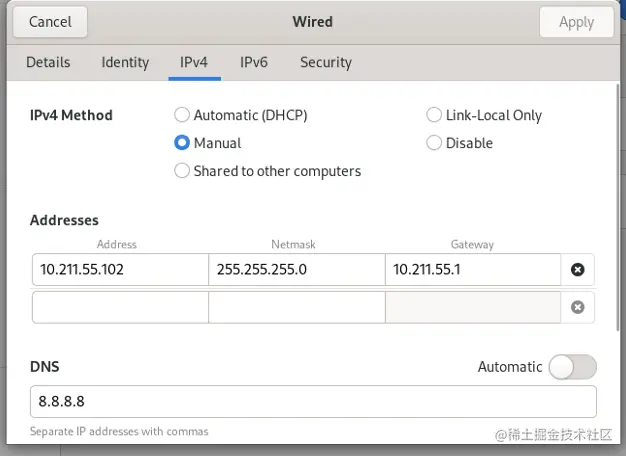Open the Details tab

(x=48, y=62)
